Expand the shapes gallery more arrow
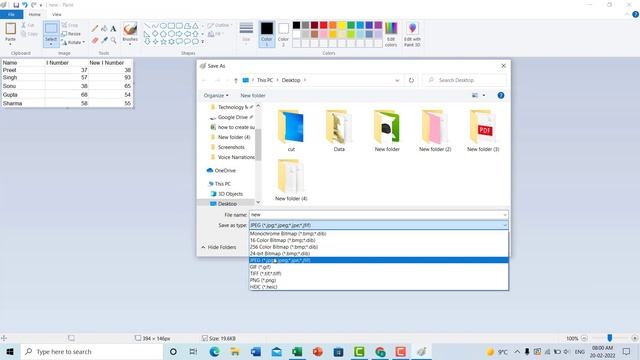The height and width of the screenshot is (360, 640). pos(203,42)
